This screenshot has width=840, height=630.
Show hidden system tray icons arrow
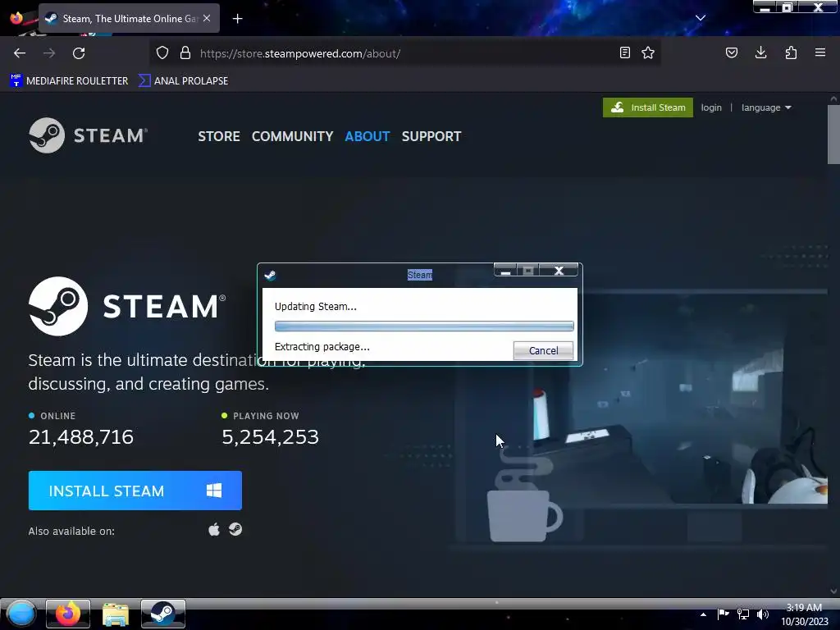pos(703,614)
